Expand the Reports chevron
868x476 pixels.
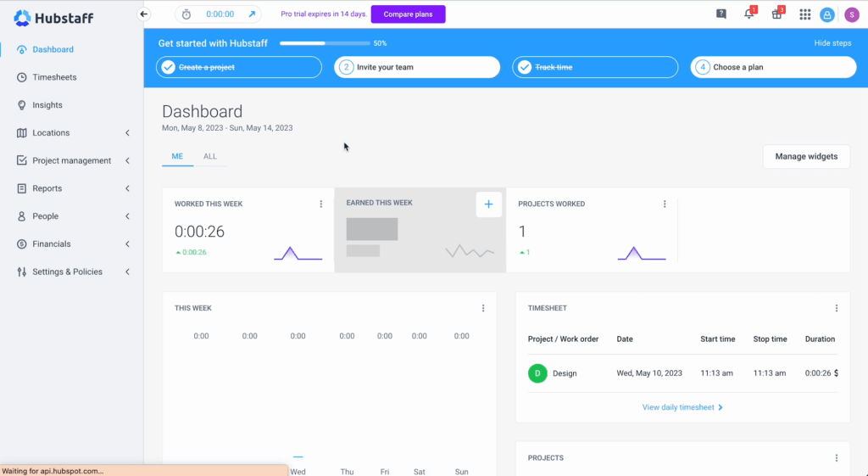(127, 188)
